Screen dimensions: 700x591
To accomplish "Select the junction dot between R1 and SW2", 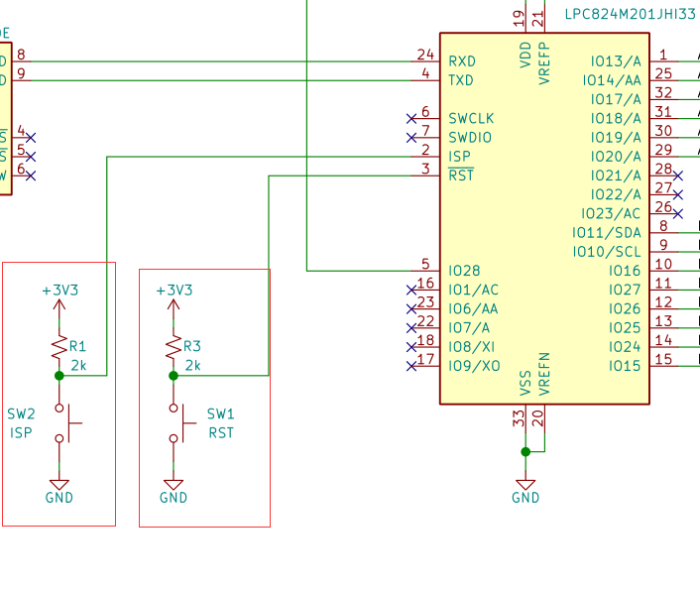I will tap(58, 376).
